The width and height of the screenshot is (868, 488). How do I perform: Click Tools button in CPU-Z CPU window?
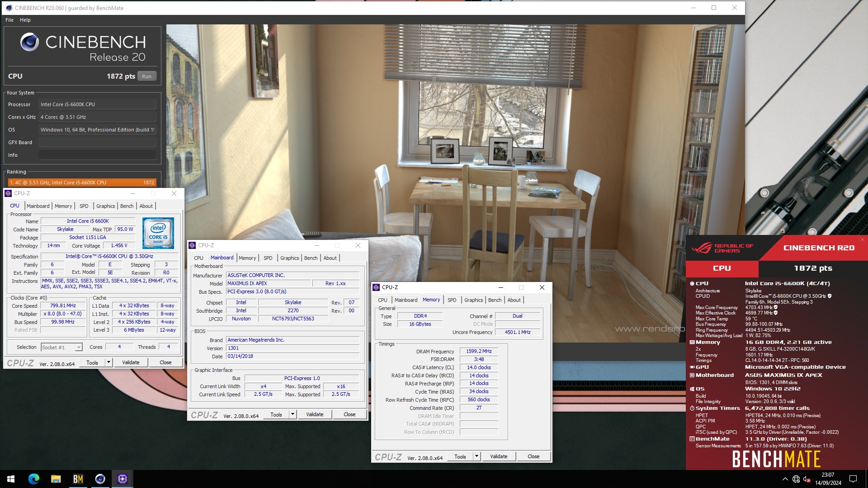[92, 363]
